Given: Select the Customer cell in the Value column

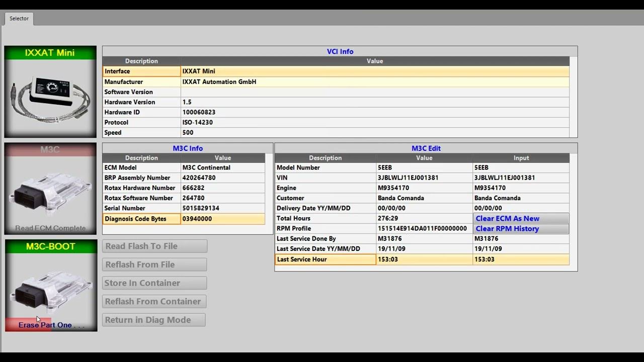Looking at the screenshot, I should (424, 198).
